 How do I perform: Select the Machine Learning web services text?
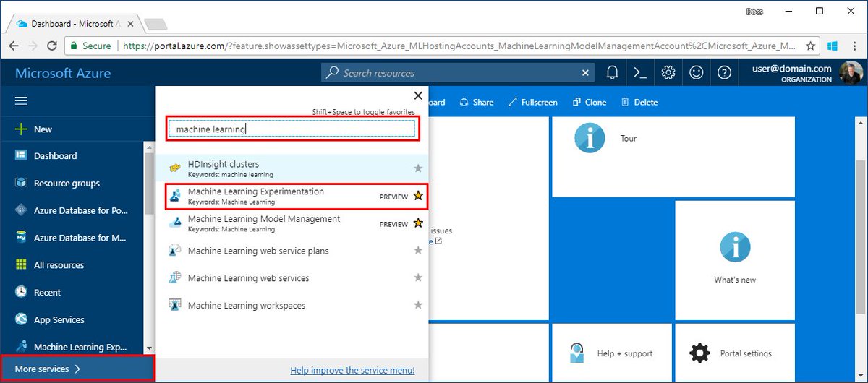(249, 278)
